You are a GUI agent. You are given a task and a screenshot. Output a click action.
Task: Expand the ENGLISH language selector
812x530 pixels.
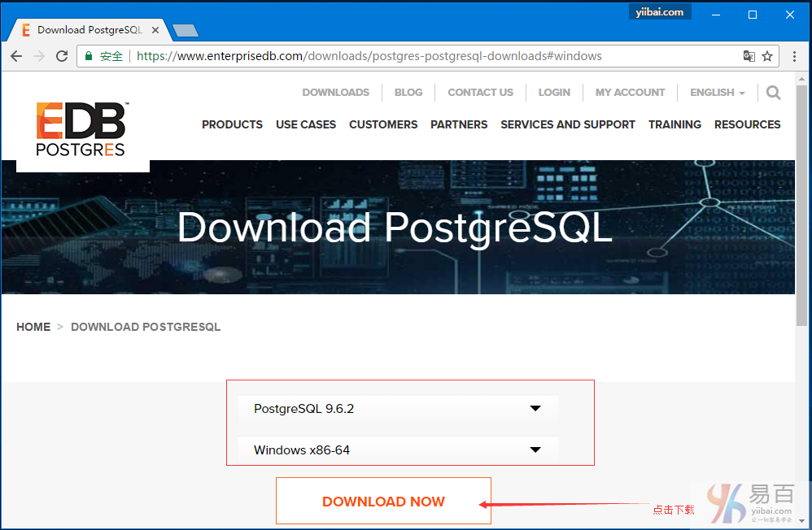point(716,93)
